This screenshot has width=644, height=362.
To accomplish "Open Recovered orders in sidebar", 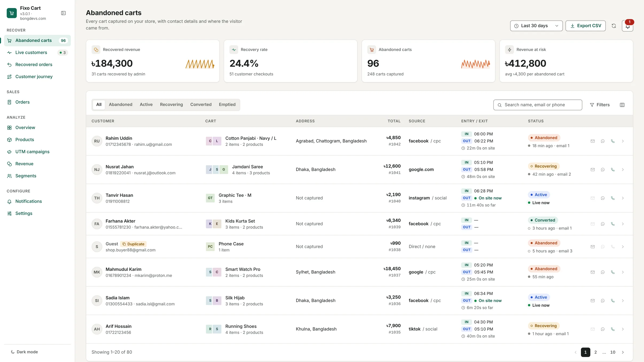I will 37,65.
